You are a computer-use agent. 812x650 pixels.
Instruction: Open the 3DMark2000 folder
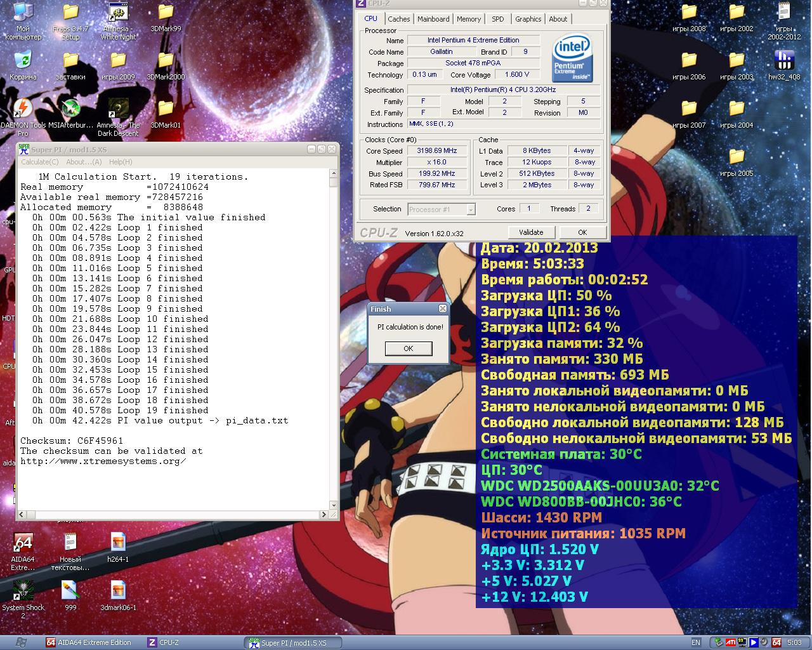click(166, 65)
